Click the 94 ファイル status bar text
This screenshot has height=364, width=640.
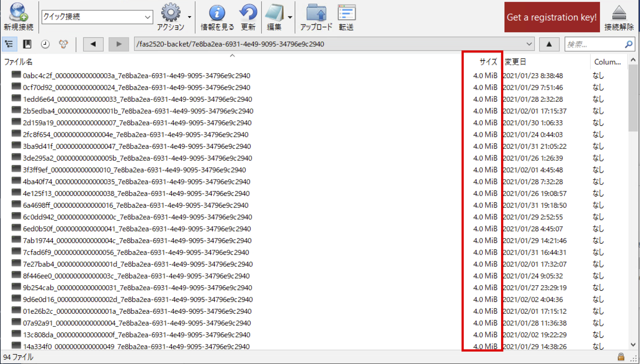[18, 357]
